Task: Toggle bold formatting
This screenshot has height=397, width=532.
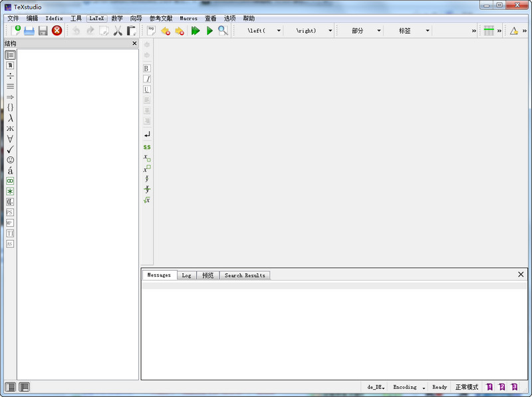Action: [147, 67]
